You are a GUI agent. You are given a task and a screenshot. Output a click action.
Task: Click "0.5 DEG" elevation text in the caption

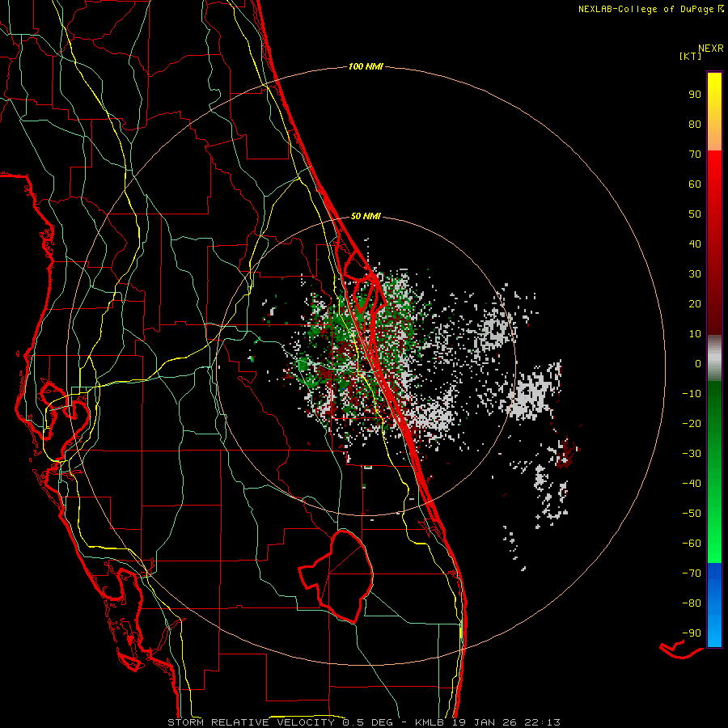[x=368, y=722]
